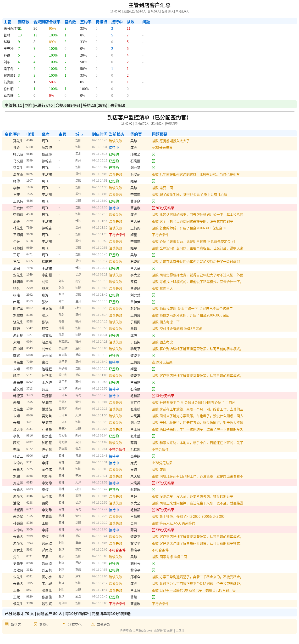Click the green status icon in 朱延楠 row

click(154, 335)
